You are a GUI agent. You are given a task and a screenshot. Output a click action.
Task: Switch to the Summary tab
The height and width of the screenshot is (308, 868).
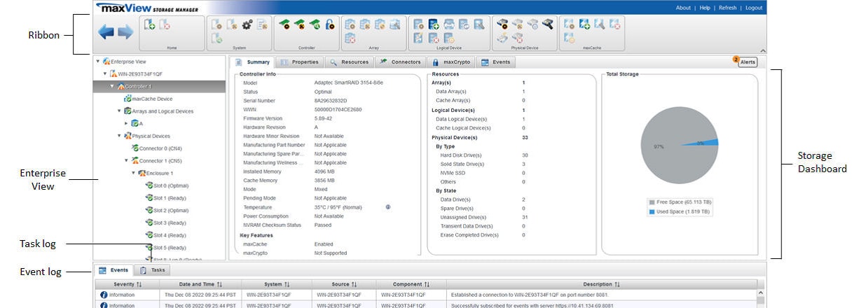point(252,62)
